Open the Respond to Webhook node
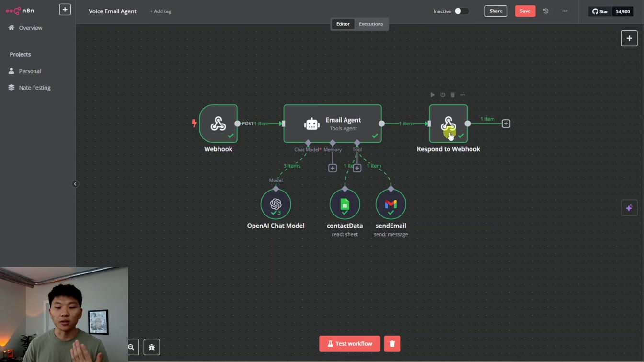The width and height of the screenshot is (644, 362). 448,124
